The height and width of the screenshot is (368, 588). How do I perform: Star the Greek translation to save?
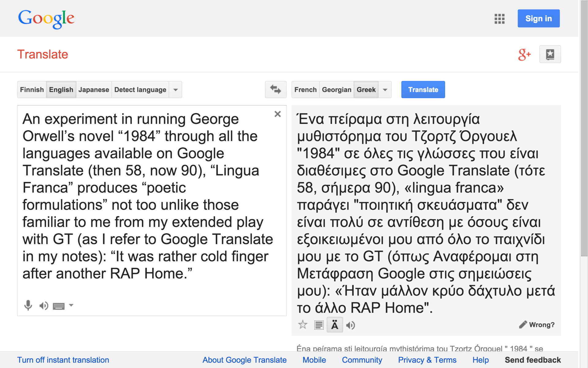tap(303, 325)
